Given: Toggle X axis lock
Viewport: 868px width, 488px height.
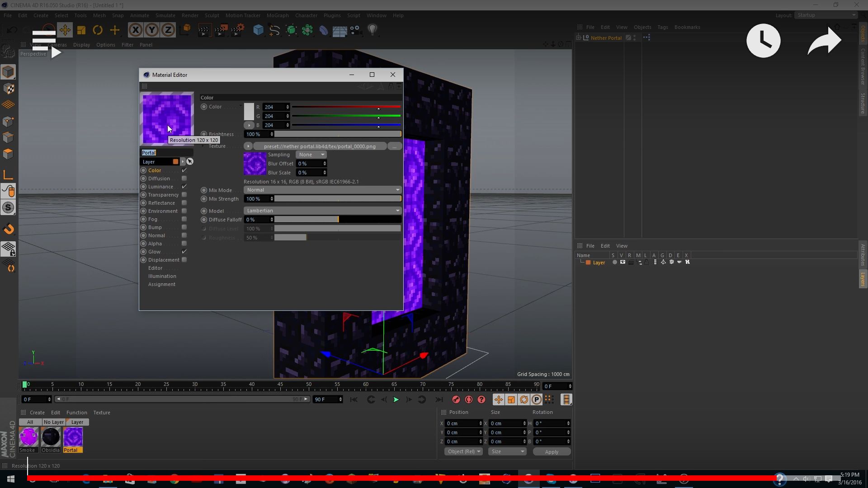Looking at the screenshot, I should (x=135, y=30).
